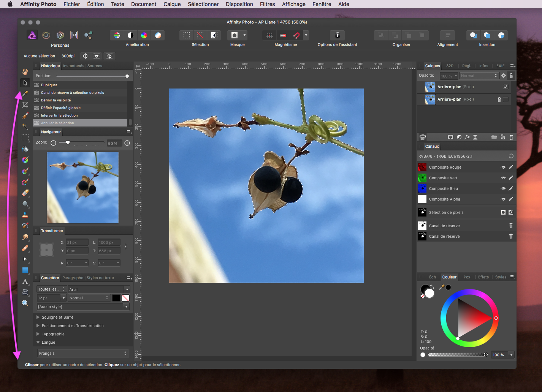Open the Filtres menu
Image resolution: width=542 pixels, height=392 pixels.
(267, 4)
